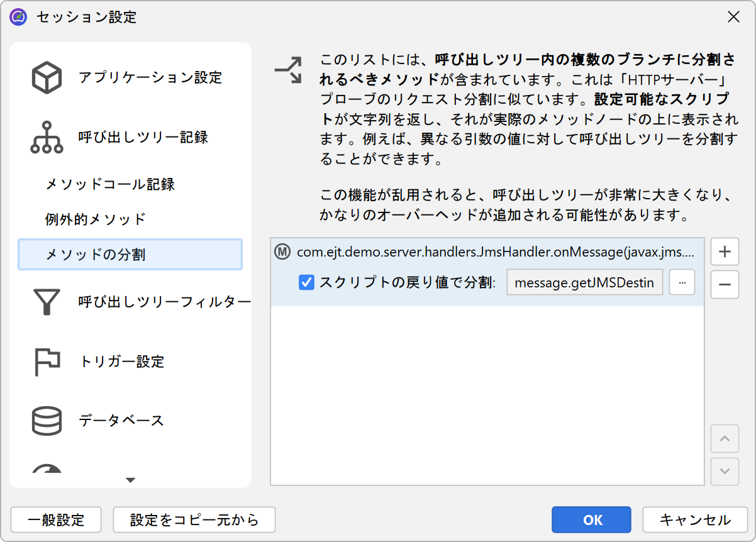The height and width of the screenshot is (542, 756).
Task: Open script editor with ellipsis button
Action: tap(682, 283)
